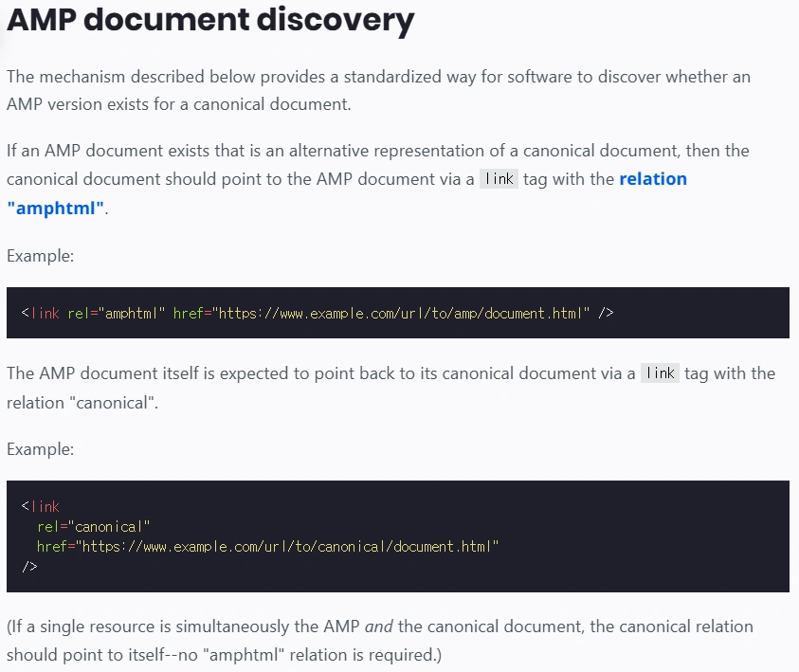Click the closing "/>" line of the canonical code block
This screenshot has height=672, width=799.
(x=29, y=566)
